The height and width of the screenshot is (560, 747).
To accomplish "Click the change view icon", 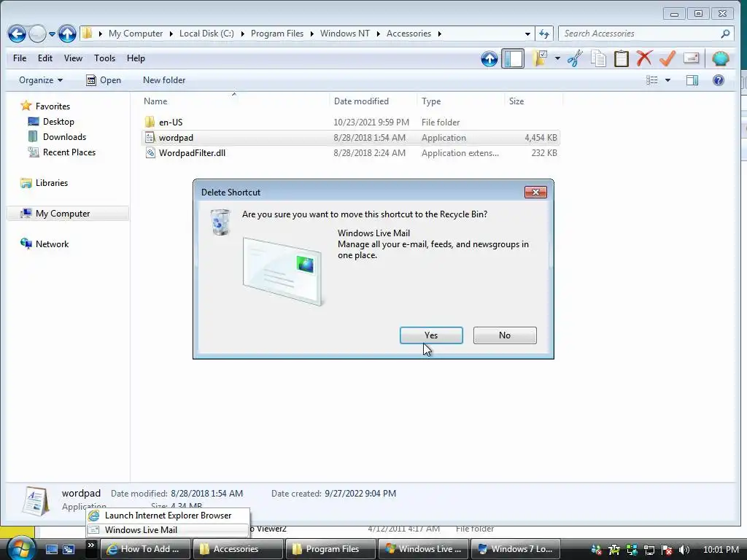I will (x=651, y=80).
